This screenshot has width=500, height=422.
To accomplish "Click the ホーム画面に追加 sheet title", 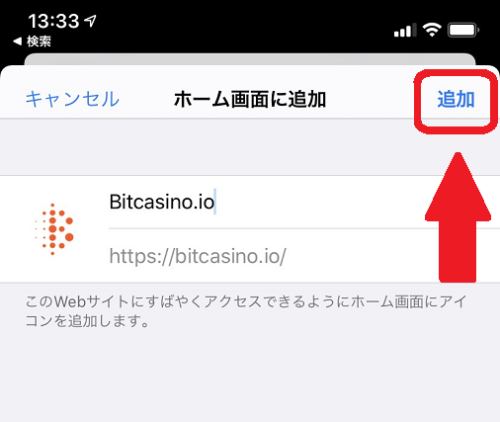I will [250, 99].
